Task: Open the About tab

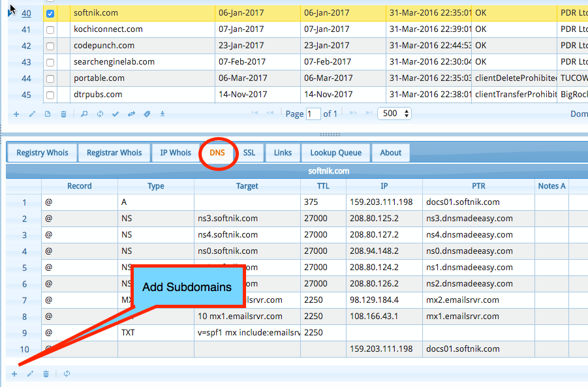Action: (x=391, y=153)
